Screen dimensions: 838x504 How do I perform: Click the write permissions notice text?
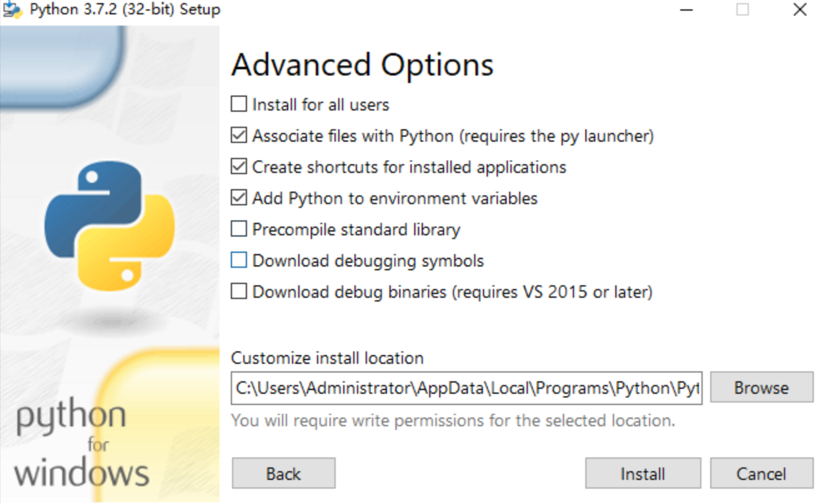453,421
